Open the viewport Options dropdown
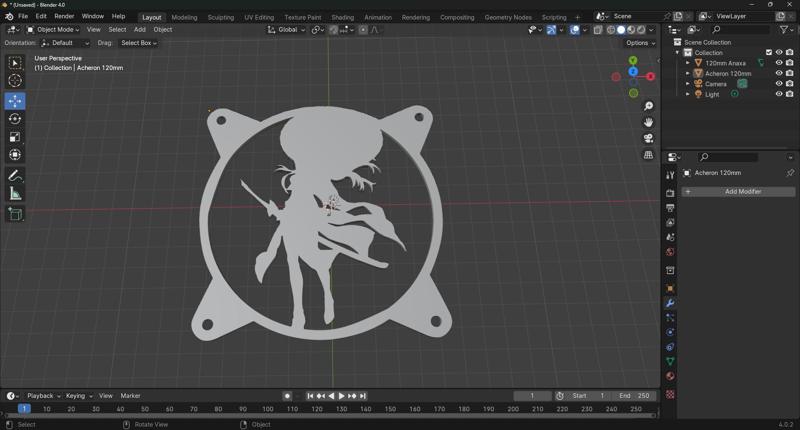The image size is (800, 430). point(640,43)
